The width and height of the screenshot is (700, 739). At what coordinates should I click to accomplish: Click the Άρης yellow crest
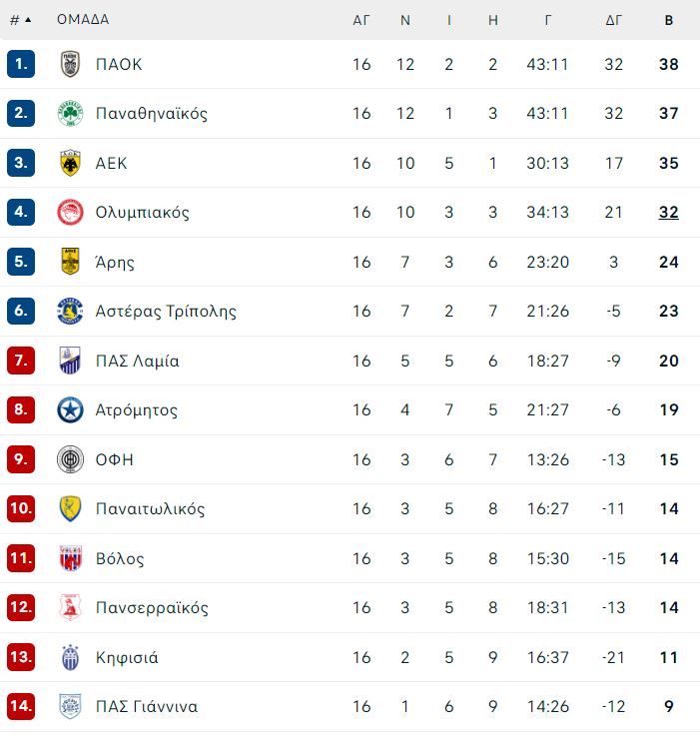click(x=70, y=262)
